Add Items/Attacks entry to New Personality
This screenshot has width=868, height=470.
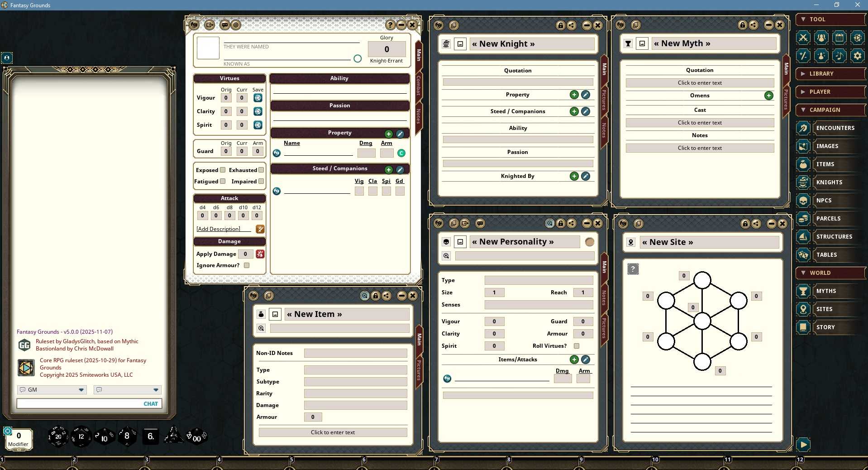tap(574, 360)
